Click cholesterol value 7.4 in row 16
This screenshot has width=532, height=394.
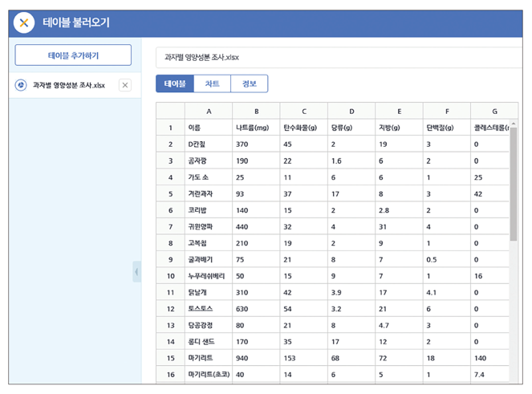(490, 374)
